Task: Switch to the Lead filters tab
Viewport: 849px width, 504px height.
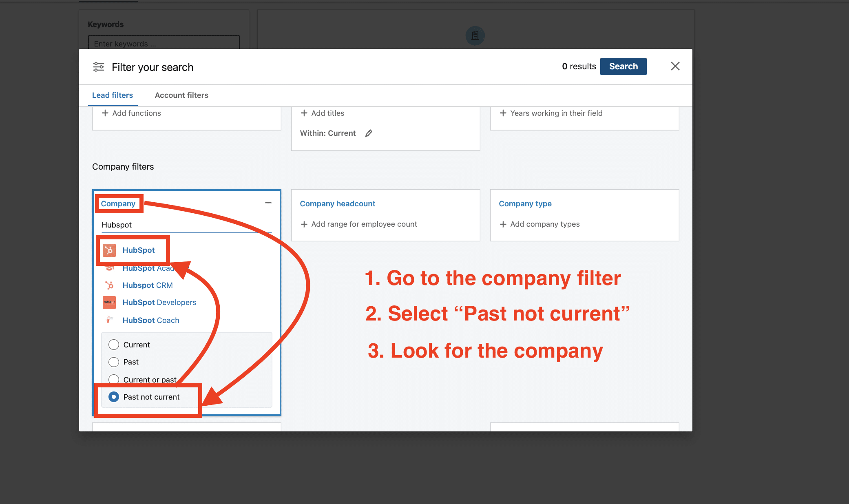Action: (113, 95)
